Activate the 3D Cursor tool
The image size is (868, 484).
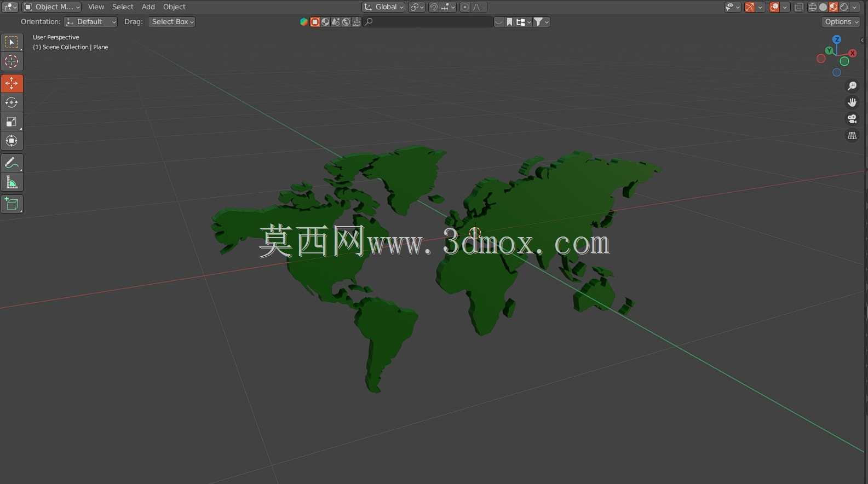pos(12,61)
